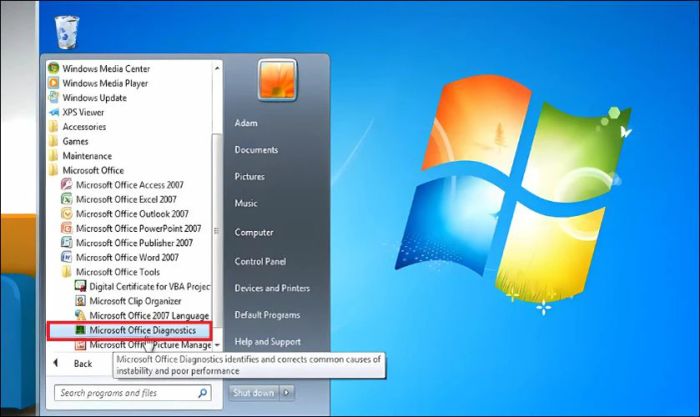Expand the Games folder label
This screenshot has width=700, height=417.
pos(75,141)
